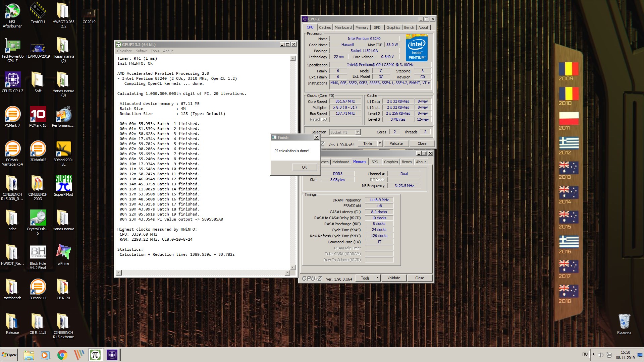Click volume icon in system tray
Viewport: 644px width, 362px height.
click(x=601, y=355)
